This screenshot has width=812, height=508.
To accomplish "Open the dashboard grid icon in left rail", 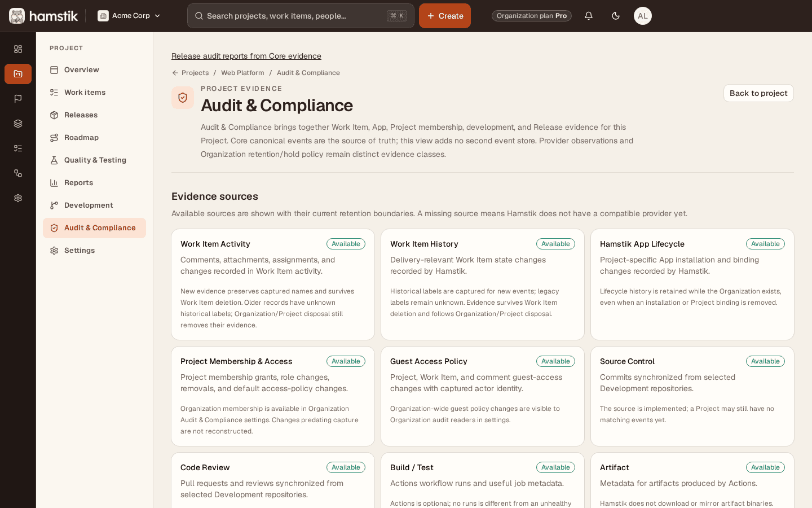I will (x=18, y=49).
